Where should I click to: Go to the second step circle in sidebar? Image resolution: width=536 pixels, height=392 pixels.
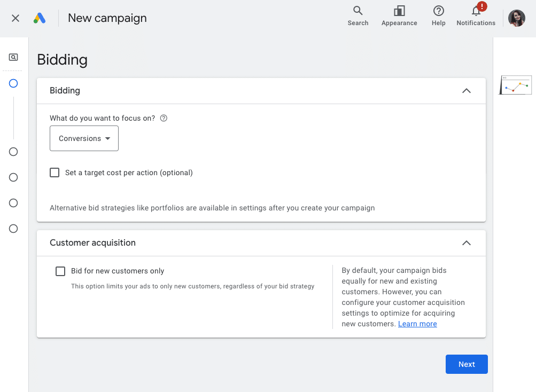[x=13, y=152]
